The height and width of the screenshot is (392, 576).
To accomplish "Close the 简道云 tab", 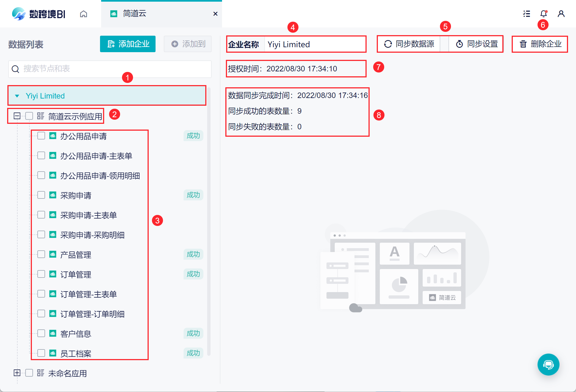I will [215, 14].
